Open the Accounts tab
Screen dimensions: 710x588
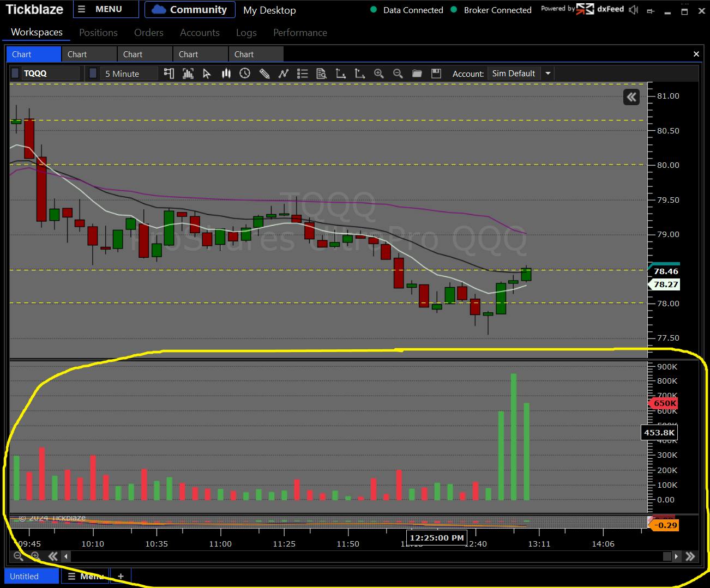[200, 33]
